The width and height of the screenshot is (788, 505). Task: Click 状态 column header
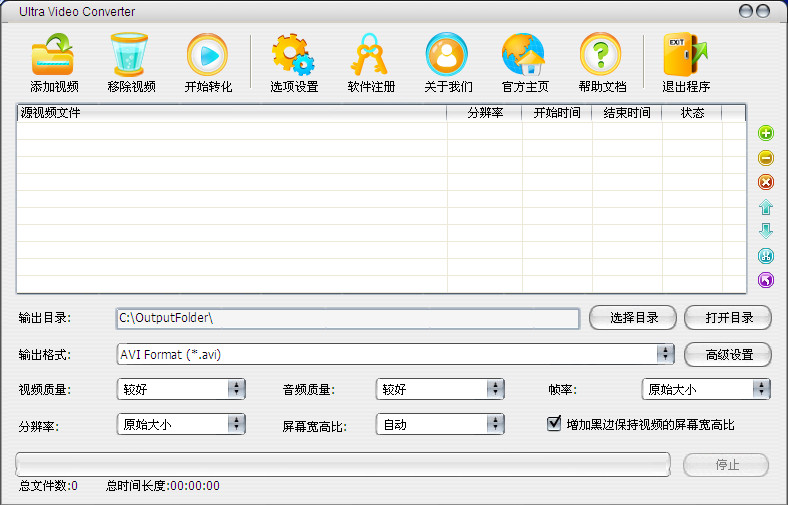click(x=692, y=113)
